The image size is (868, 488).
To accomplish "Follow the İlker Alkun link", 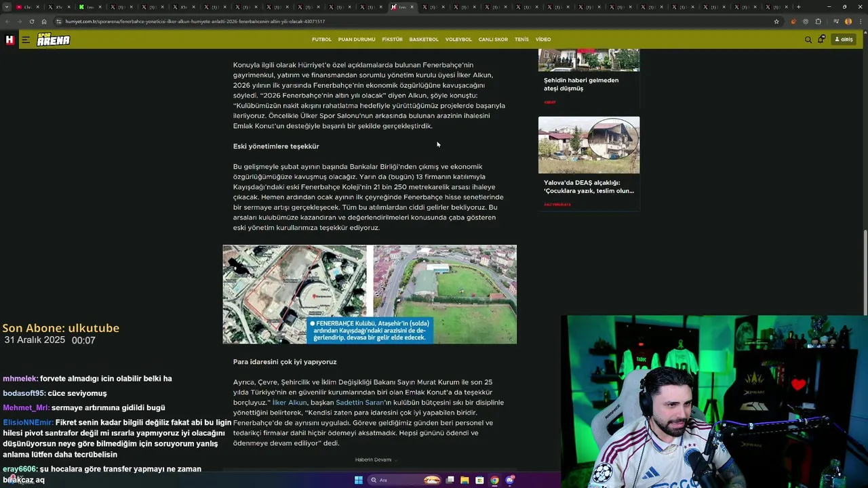I will point(290,403).
